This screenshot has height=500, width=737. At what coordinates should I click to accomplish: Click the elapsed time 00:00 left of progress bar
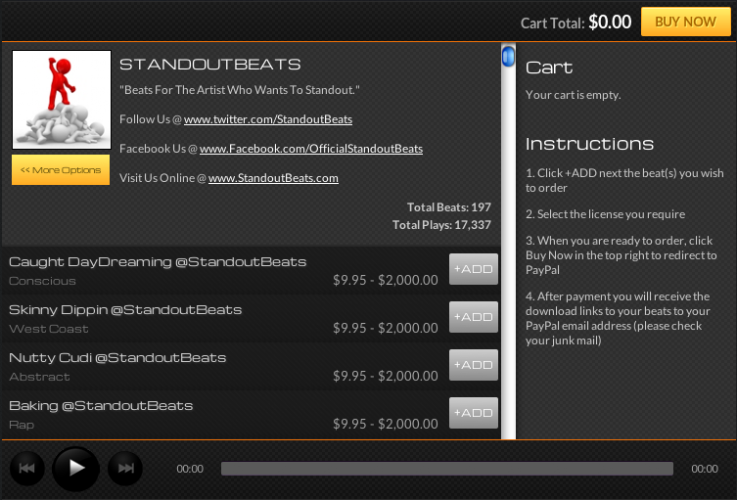[190, 469]
